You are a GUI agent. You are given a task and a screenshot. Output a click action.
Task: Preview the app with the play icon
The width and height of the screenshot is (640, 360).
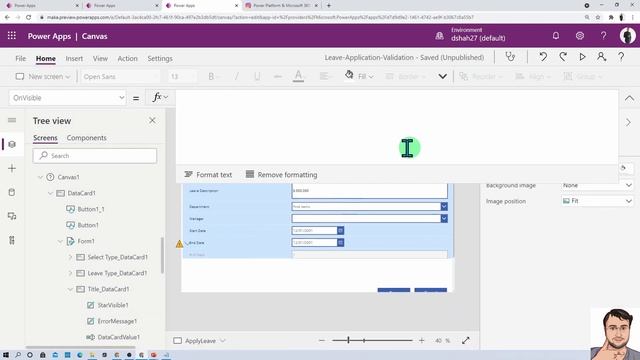(x=582, y=57)
